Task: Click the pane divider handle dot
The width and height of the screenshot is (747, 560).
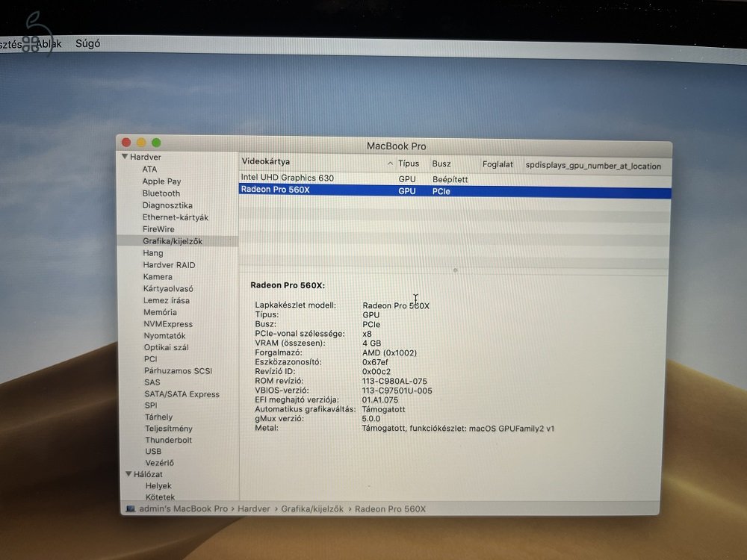Action: 455,270
